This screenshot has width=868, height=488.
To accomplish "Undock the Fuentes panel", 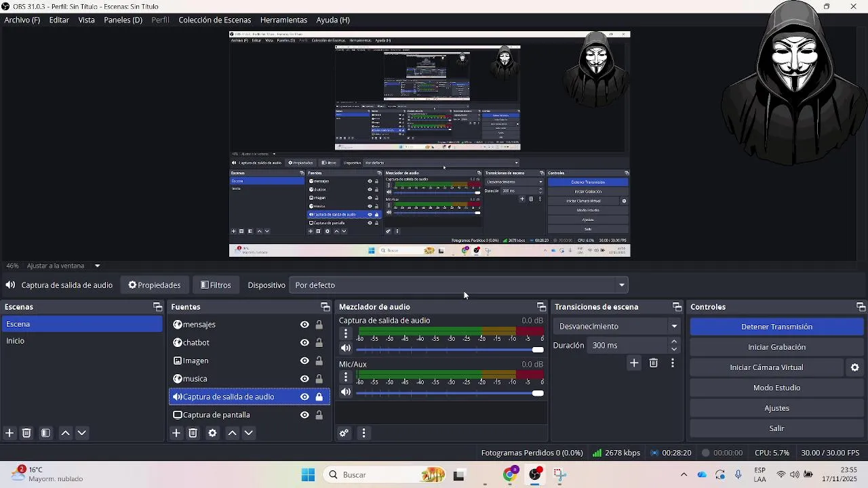I will coord(325,307).
